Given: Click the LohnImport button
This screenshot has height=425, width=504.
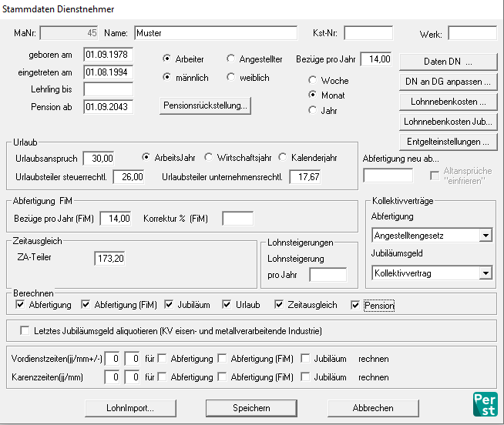Looking at the screenshot, I should point(130,408).
